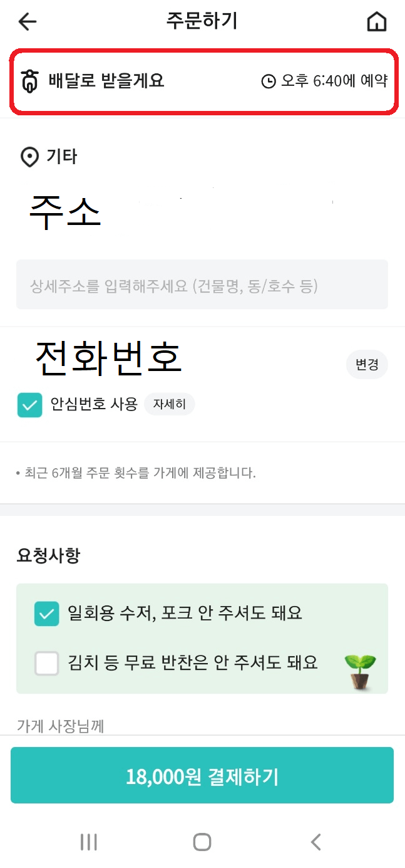
Task: Tap the Android home navigation button
Action: tap(202, 842)
